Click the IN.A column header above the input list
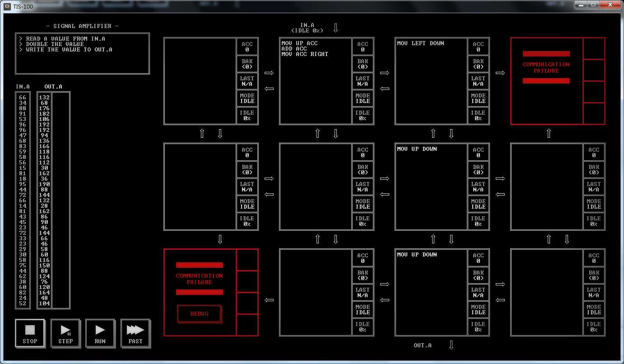 (23, 87)
